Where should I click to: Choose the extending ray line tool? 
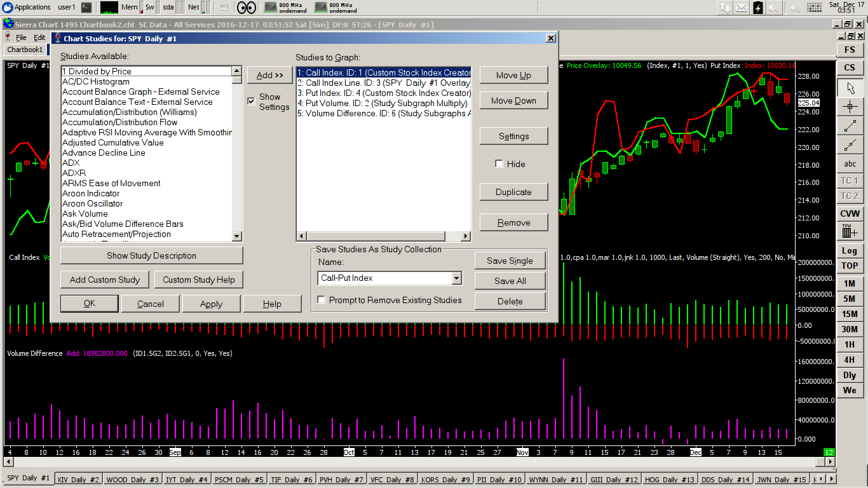(850, 145)
